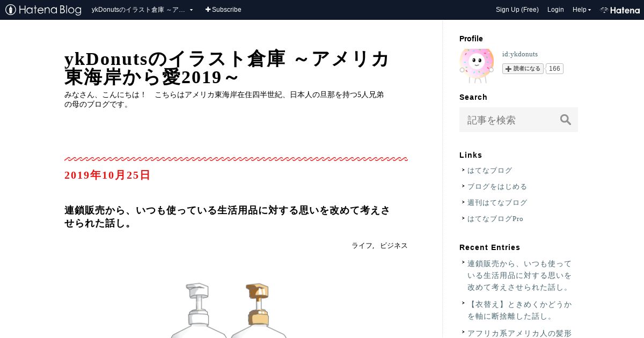Image resolution: width=644 pixels, height=338 pixels.
Task: Open the id:ykdonuts profile link
Action: point(520,54)
